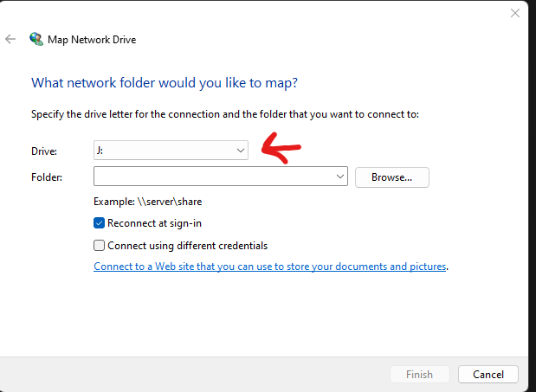Click the red arrow annotation
Screen dimensions: 536x392
click(x=281, y=148)
